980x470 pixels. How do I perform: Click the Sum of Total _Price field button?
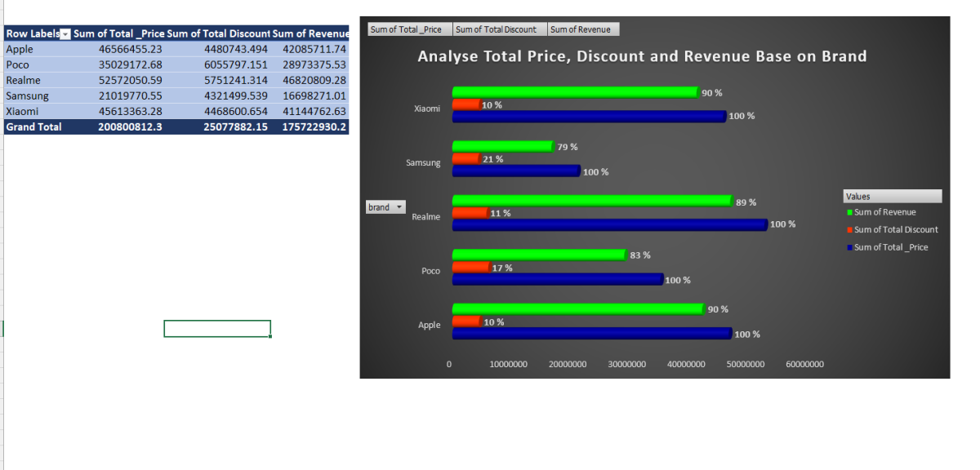pyautogui.click(x=406, y=29)
